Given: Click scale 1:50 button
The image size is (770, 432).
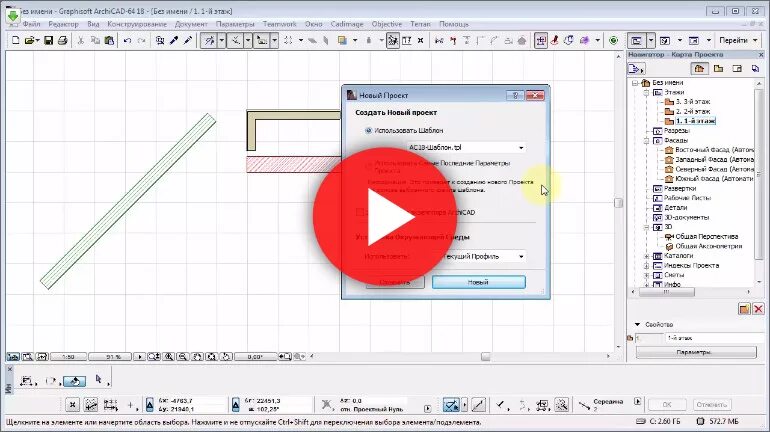Looking at the screenshot, I should tap(68, 357).
